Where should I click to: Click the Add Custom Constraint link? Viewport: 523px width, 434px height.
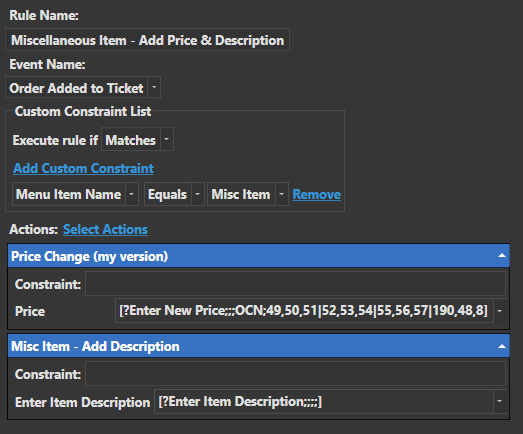[83, 168]
